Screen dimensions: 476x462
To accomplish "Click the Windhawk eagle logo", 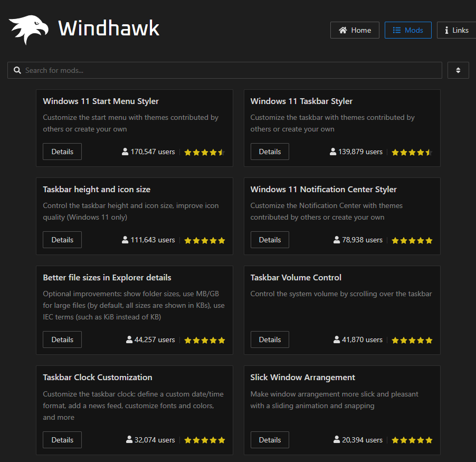I will pyautogui.click(x=28, y=29).
